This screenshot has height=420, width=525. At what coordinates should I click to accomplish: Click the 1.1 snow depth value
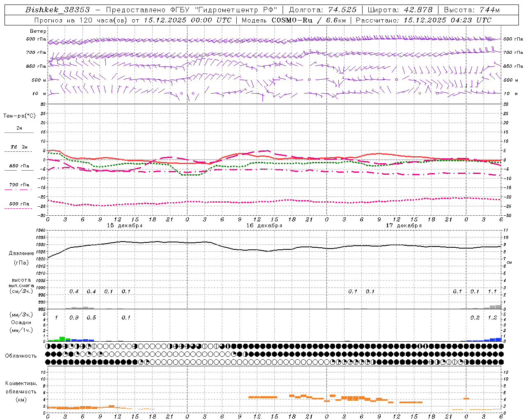[492, 292]
